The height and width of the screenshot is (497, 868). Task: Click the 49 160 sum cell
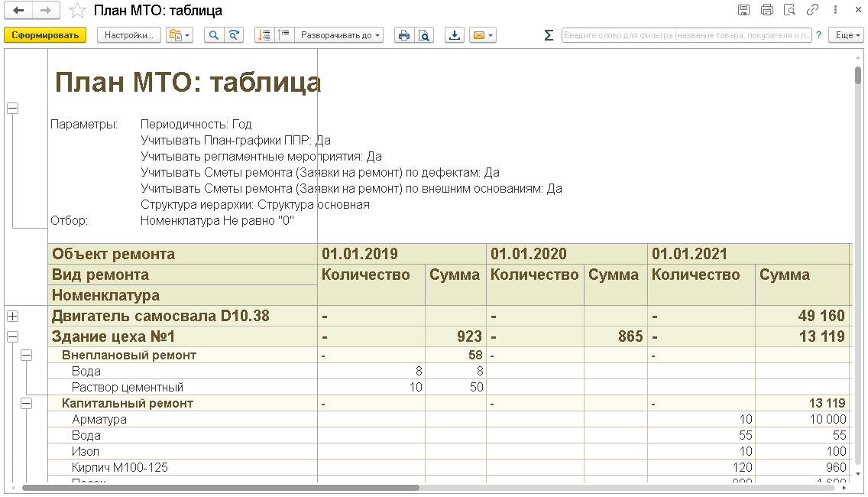(x=803, y=316)
